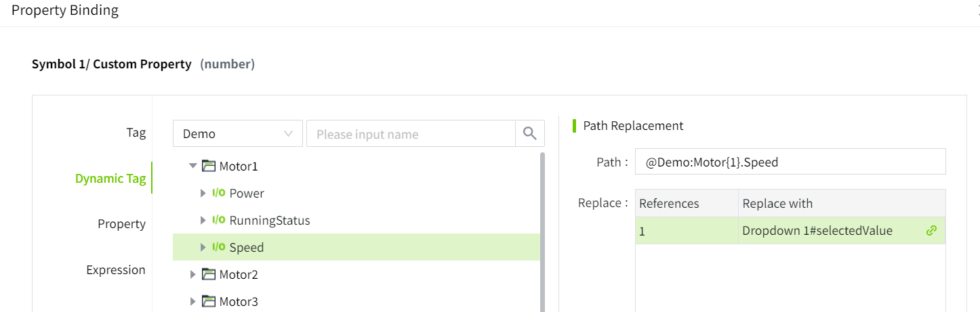The width and height of the screenshot is (980, 312).
Task: Click the tag tree vertical scrollbar
Action: coord(542,230)
